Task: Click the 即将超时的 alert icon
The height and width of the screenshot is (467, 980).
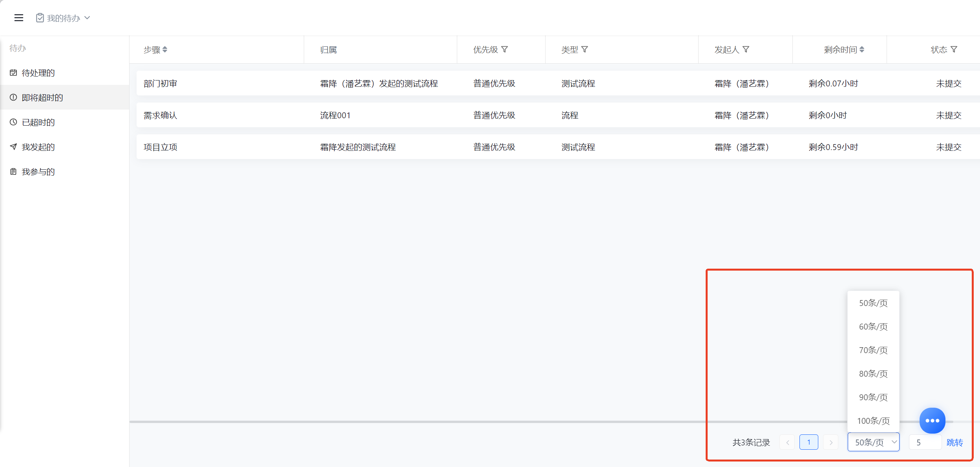Action: click(13, 97)
